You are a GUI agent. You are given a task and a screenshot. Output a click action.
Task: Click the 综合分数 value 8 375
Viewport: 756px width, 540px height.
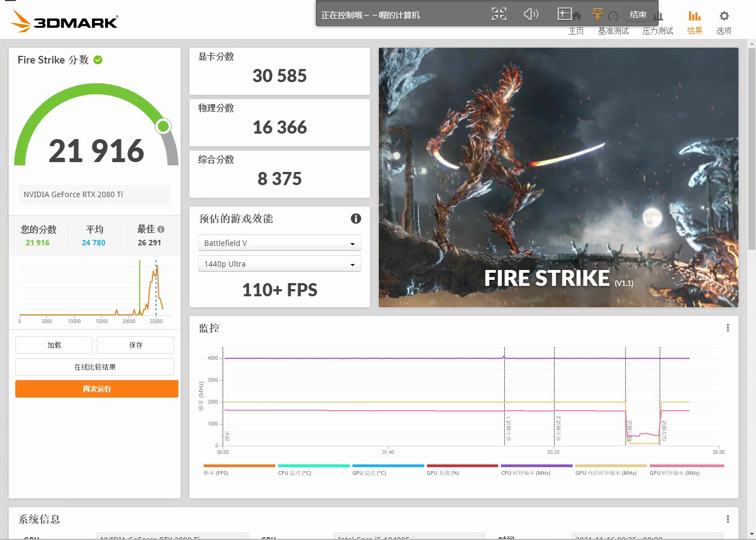[x=280, y=179]
